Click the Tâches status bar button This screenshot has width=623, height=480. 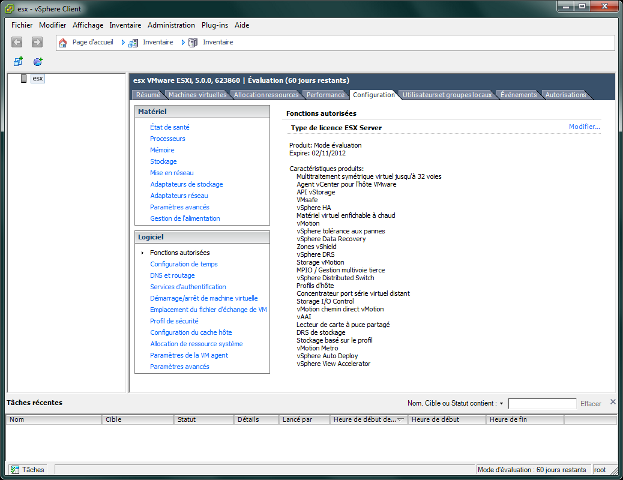(27, 470)
